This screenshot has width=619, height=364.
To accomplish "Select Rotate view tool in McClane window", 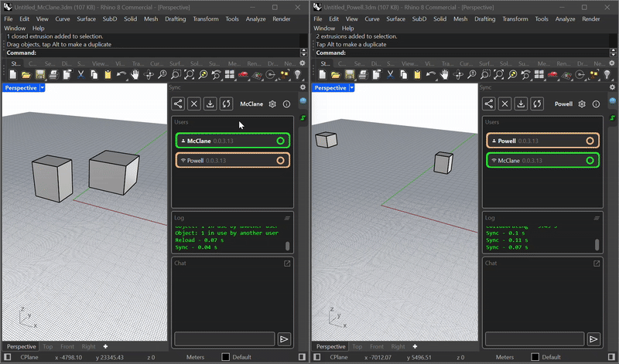I will pyautogui.click(x=149, y=74).
